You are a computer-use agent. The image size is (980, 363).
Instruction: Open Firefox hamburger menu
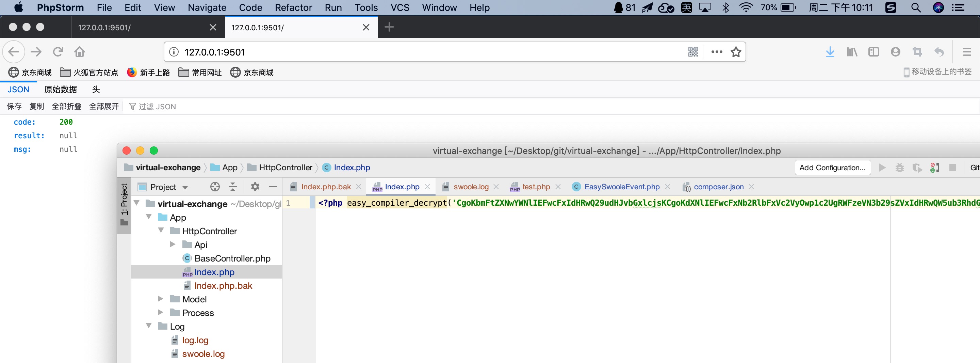point(967,52)
